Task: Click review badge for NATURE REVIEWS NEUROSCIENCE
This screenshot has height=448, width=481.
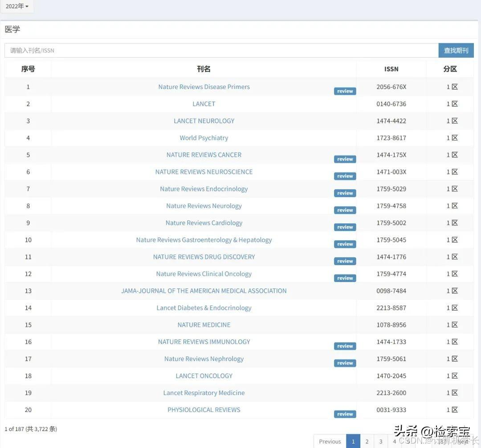Action: (x=345, y=176)
